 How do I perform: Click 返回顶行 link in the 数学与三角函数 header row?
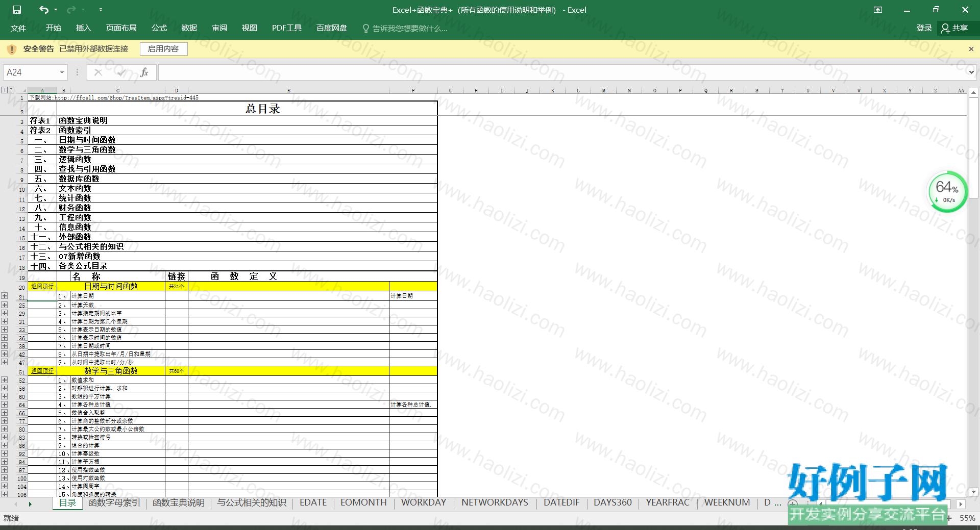(x=42, y=371)
